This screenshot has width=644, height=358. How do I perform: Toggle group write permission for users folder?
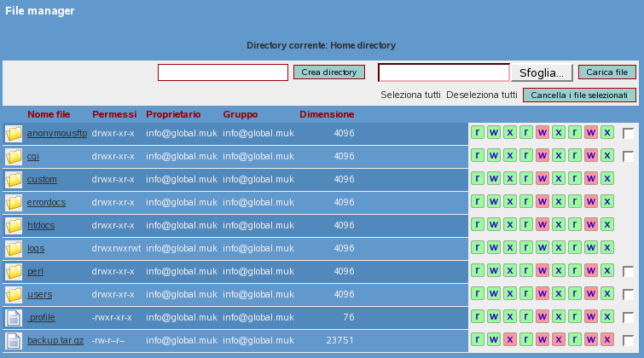click(x=542, y=294)
